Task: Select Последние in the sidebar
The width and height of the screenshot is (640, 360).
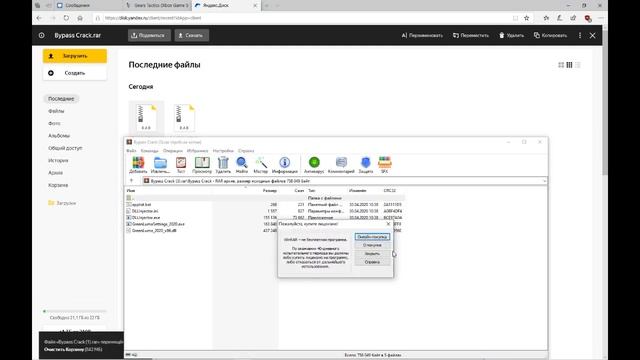Action: coord(61,99)
